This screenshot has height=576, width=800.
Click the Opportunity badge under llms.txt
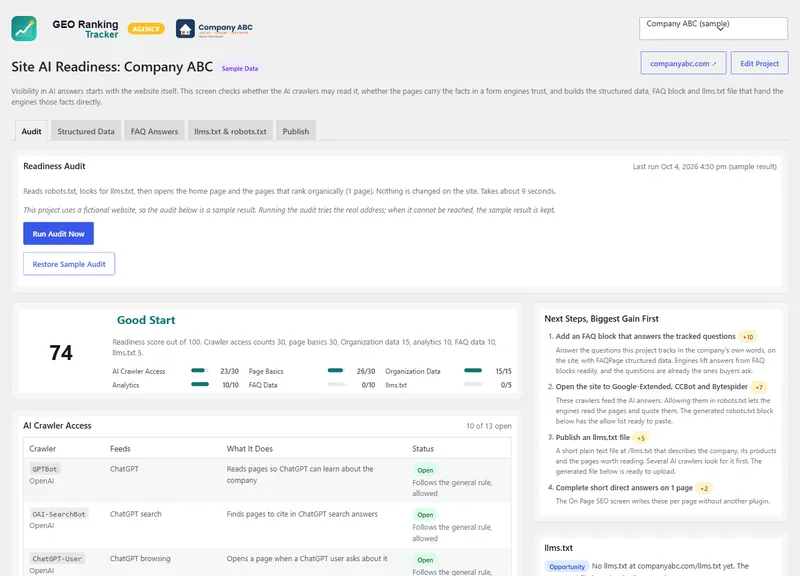pyautogui.click(x=567, y=566)
